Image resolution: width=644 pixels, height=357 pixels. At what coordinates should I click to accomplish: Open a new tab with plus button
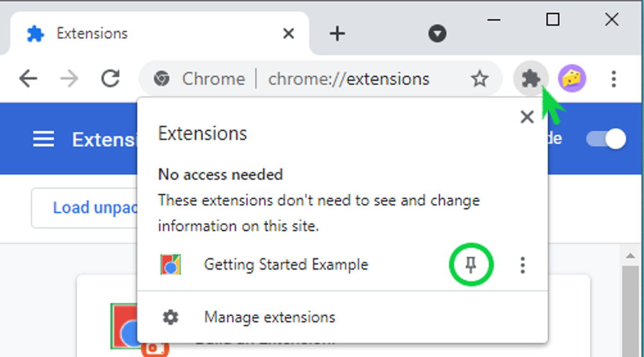coord(337,34)
